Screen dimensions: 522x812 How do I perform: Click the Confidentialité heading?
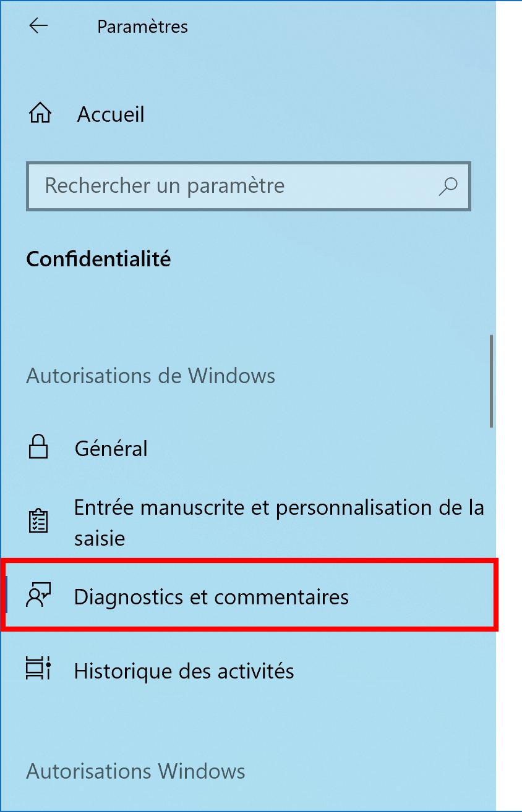click(98, 259)
